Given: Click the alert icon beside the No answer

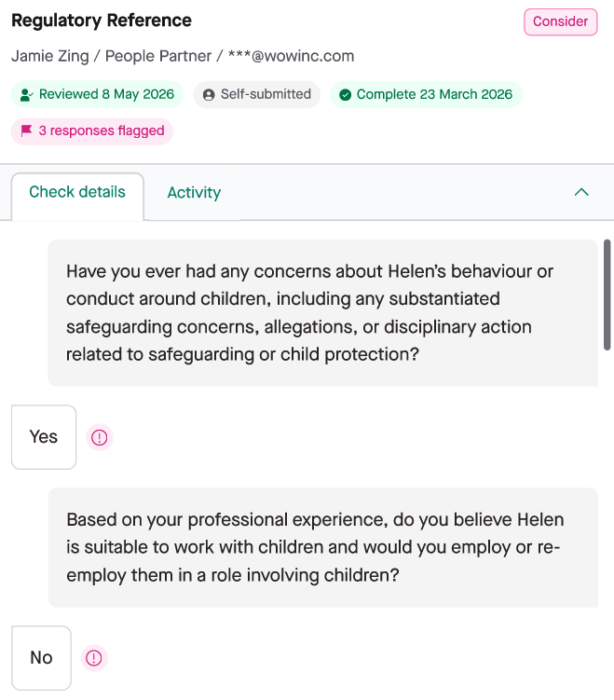Looking at the screenshot, I should [x=94, y=657].
